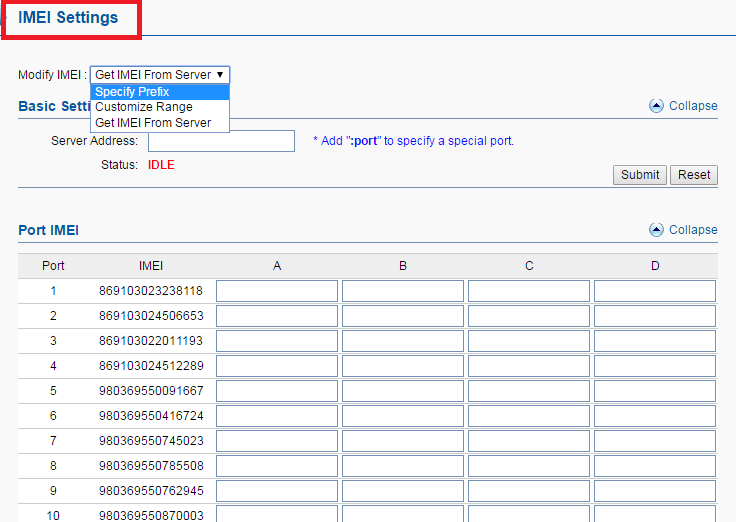Choose Specify Prefix from dropdown list
This screenshot has width=736, height=522.
[160, 92]
